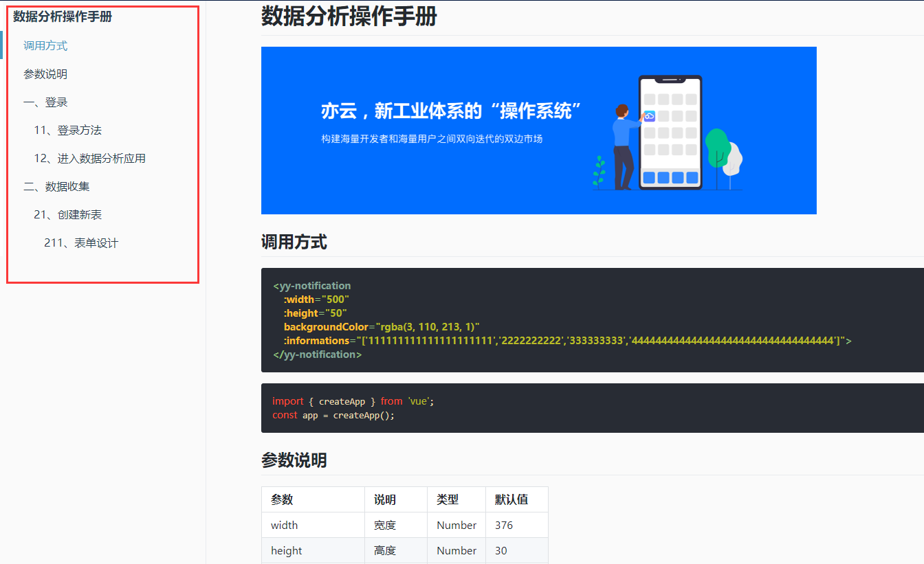Select 一、登录 in the sidebar outline
This screenshot has width=924, height=564.
(45, 102)
